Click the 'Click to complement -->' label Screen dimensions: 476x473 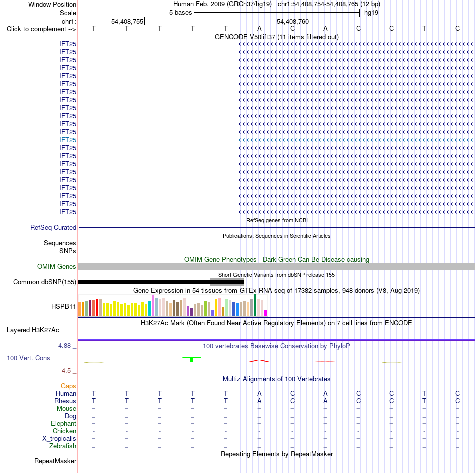click(41, 29)
